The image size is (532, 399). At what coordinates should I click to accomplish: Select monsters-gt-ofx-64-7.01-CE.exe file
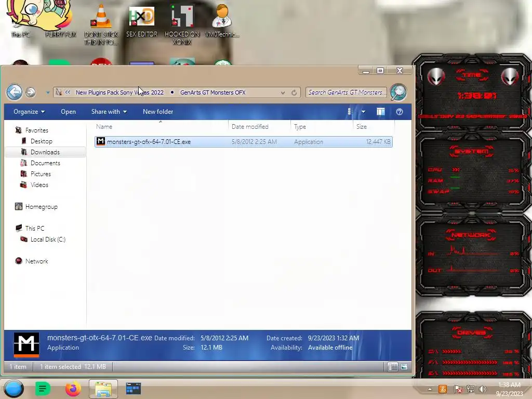click(243, 142)
